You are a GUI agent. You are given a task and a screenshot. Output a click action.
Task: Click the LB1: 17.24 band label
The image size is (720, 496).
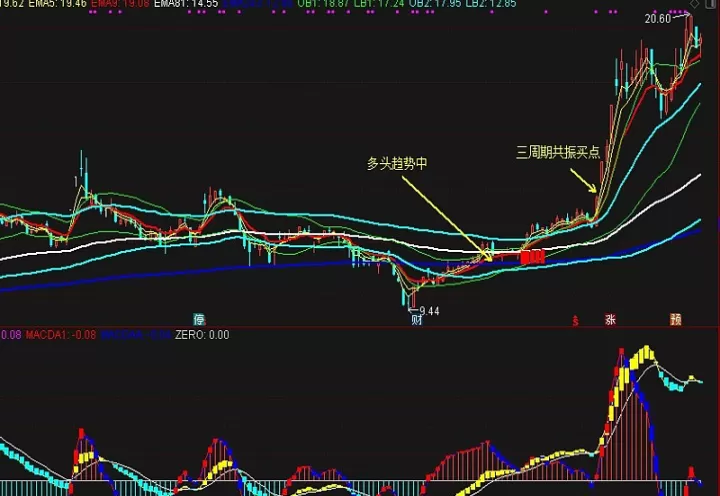coord(379,4)
